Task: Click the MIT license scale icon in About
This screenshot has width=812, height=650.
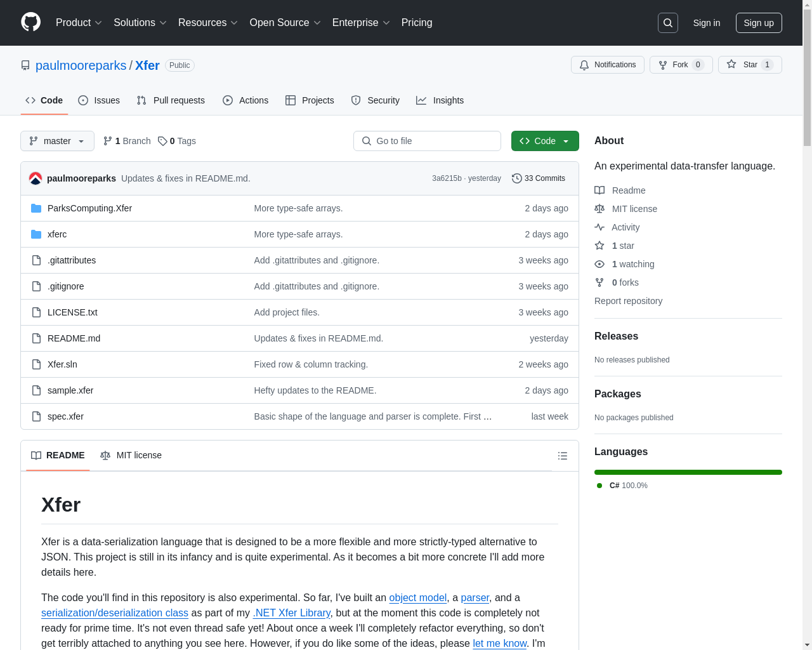Action: pyautogui.click(x=599, y=209)
